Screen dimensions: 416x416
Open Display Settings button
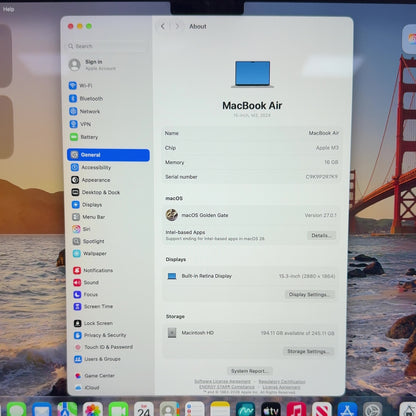click(x=310, y=294)
